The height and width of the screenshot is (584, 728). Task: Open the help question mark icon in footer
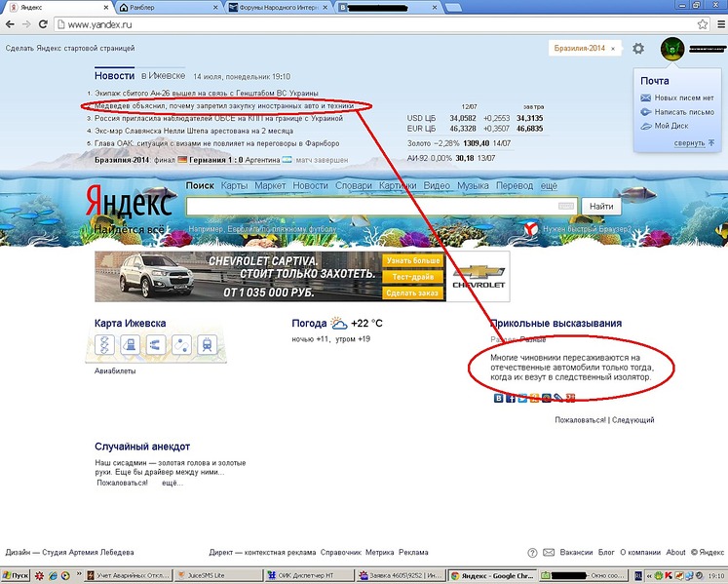pyautogui.click(x=532, y=553)
